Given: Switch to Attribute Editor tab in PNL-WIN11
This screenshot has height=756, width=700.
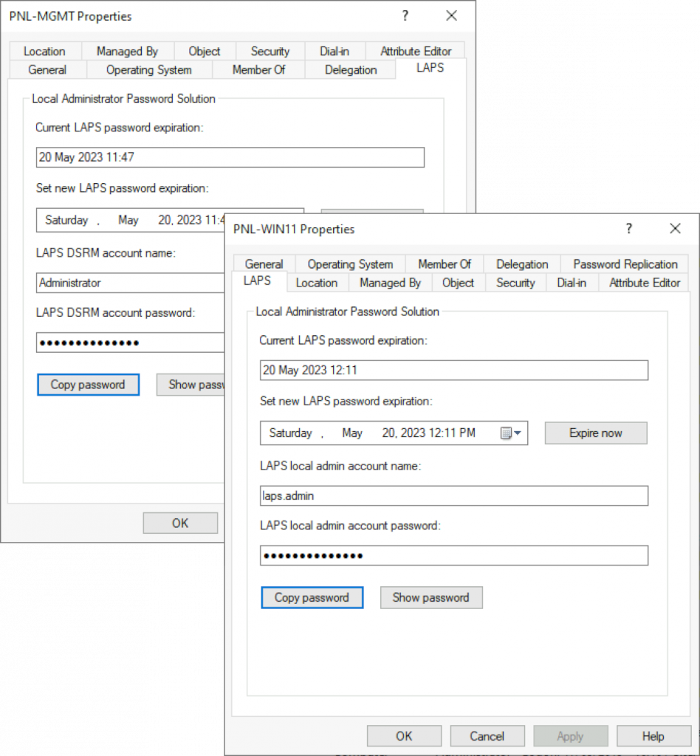Looking at the screenshot, I should (x=644, y=283).
